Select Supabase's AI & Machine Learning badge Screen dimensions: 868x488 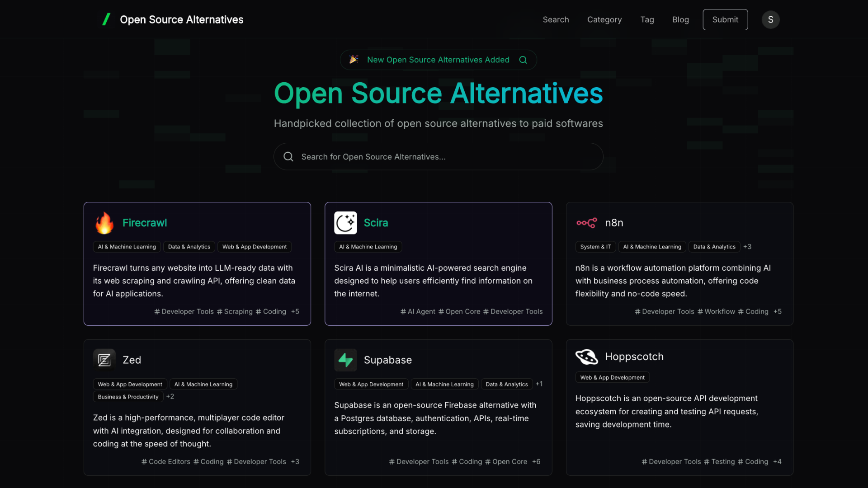click(x=444, y=384)
